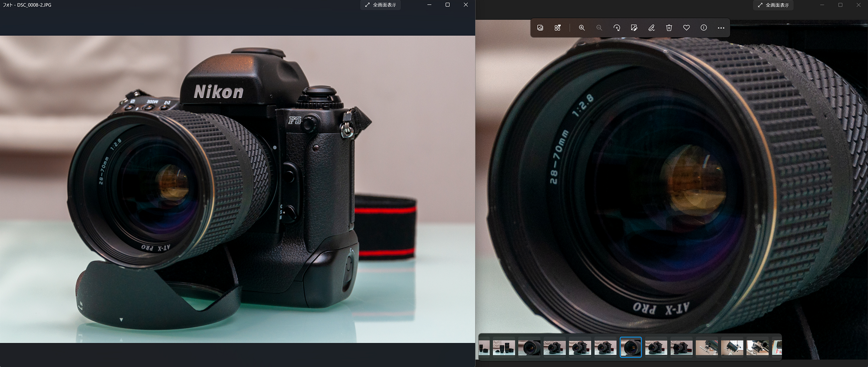868x367 pixels.
Task: Select camera thumbnail just left of selected one
Action: pos(605,347)
